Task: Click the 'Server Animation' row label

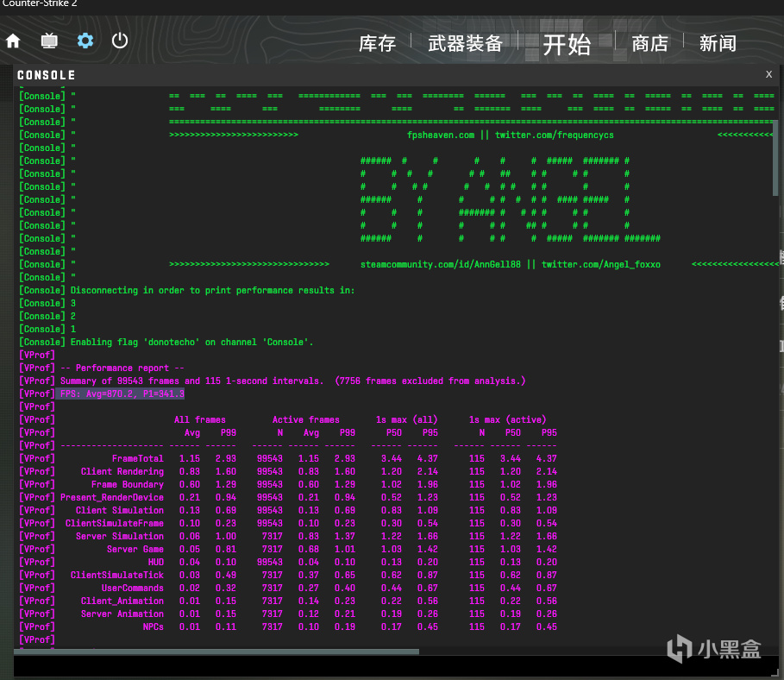Action: click(x=122, y=614)
